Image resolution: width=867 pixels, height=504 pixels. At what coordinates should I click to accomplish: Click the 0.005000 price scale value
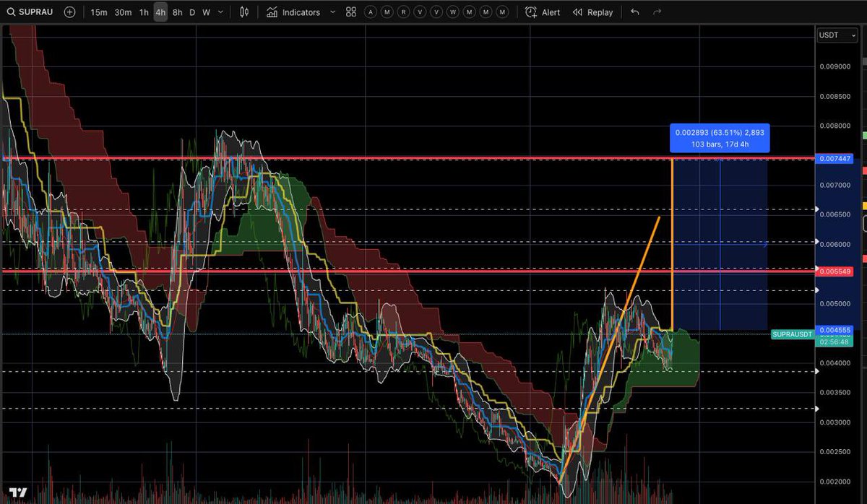pos(834,303)
